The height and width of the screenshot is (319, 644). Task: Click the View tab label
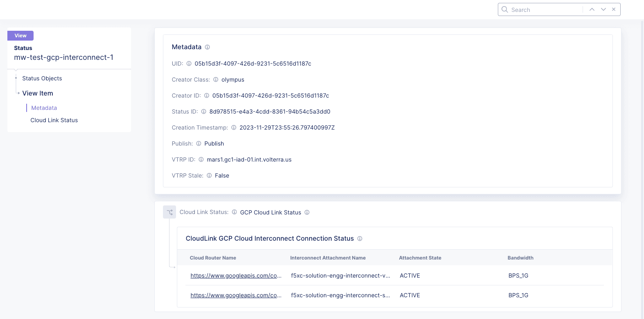click(x=20, y=36)
